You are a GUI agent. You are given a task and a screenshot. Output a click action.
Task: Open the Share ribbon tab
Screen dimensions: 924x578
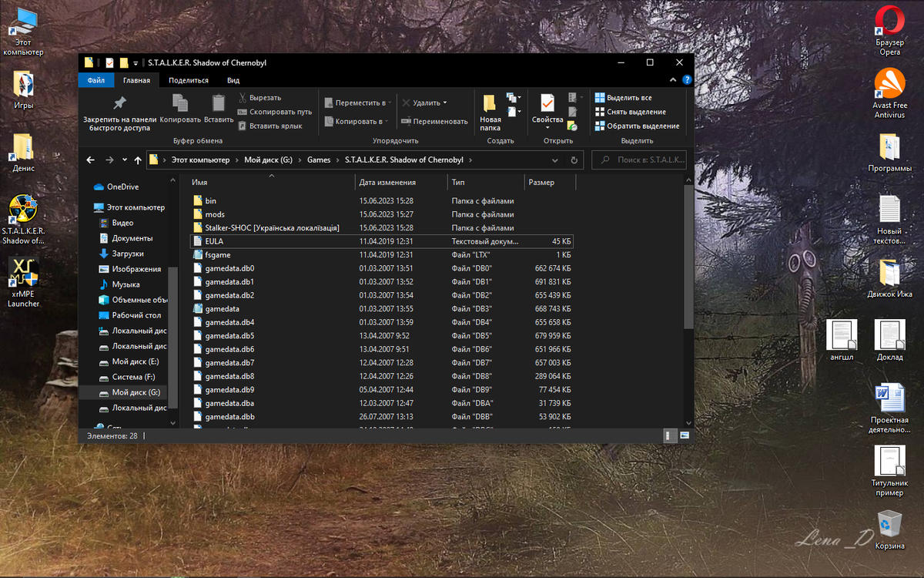point(189,80)
